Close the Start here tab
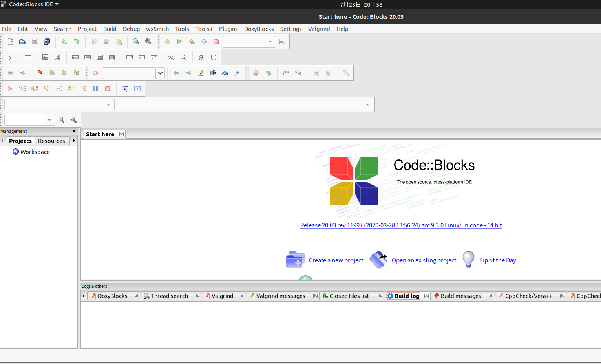 [x=122, y=134]
